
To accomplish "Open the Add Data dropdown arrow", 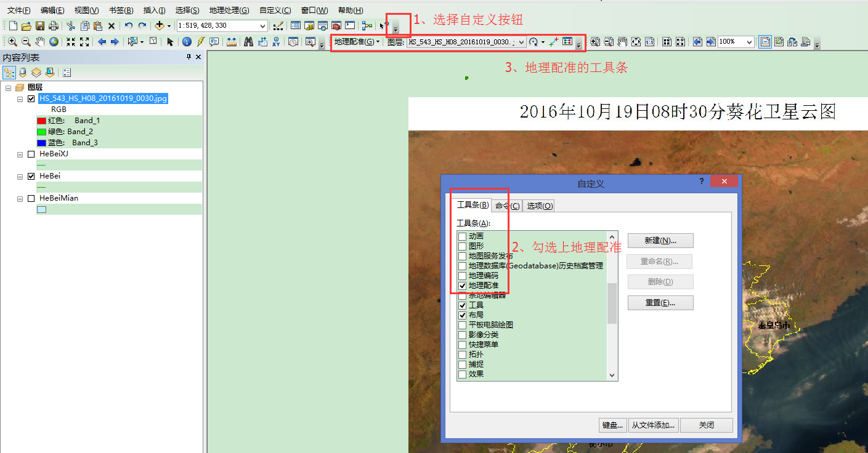I will click(169, 26).
